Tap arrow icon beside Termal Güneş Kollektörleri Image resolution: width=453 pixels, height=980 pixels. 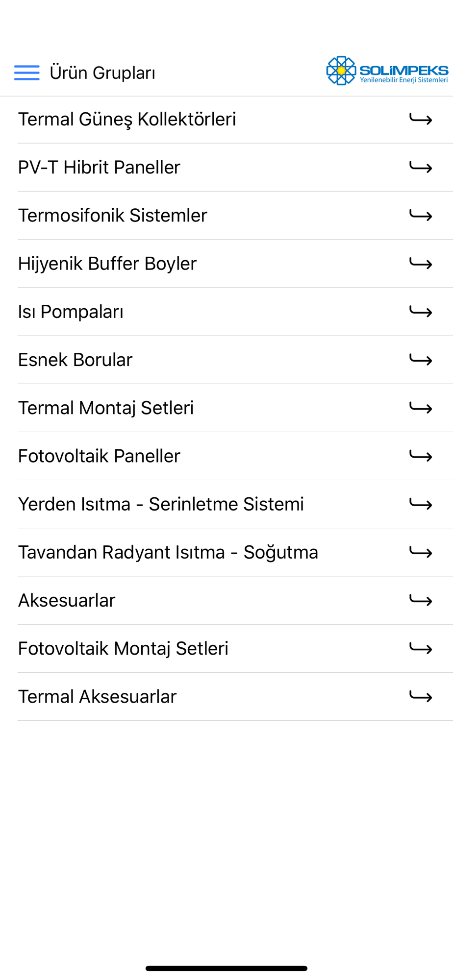point(421,120)
